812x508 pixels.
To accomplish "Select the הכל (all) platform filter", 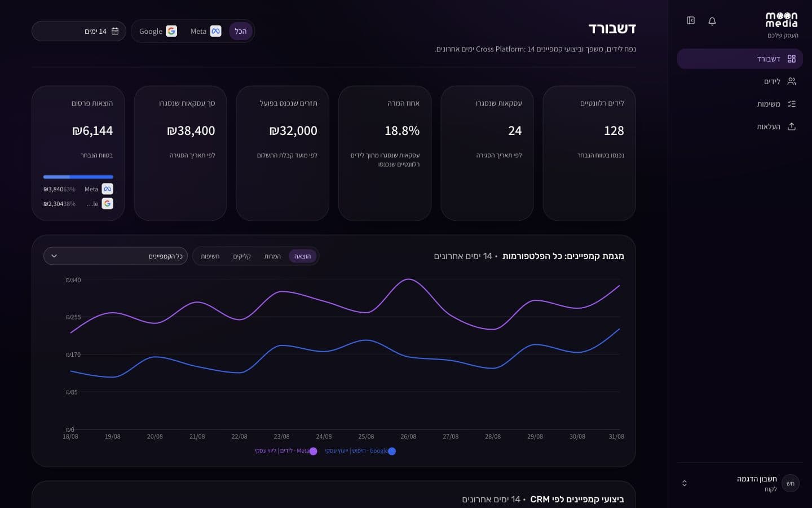I will pos(241,31).
